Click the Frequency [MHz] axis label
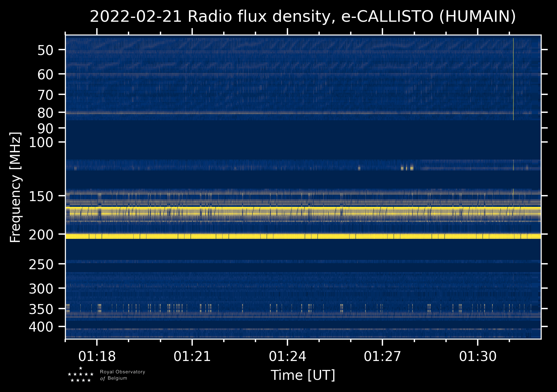Screen dimensions: 557x392 15,187
